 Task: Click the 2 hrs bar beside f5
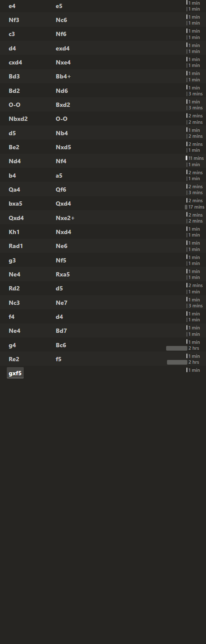[x=177, y=362]
